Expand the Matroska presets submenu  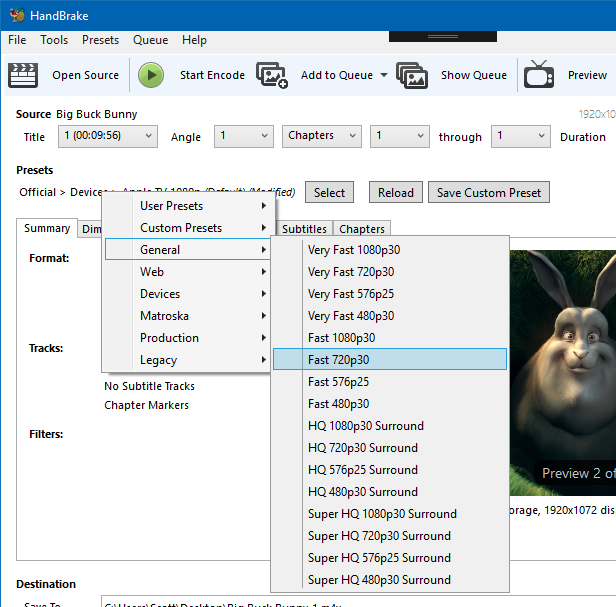(x=187, y=316)
